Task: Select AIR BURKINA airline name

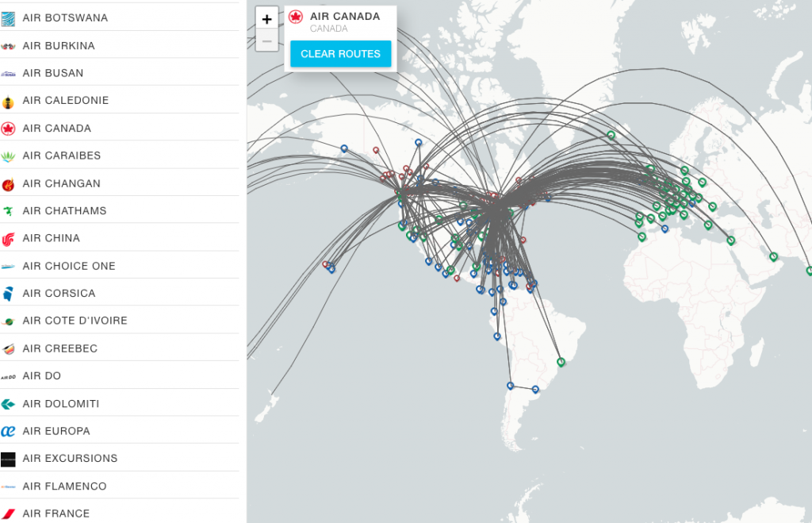Action: (x=59, y=46)
